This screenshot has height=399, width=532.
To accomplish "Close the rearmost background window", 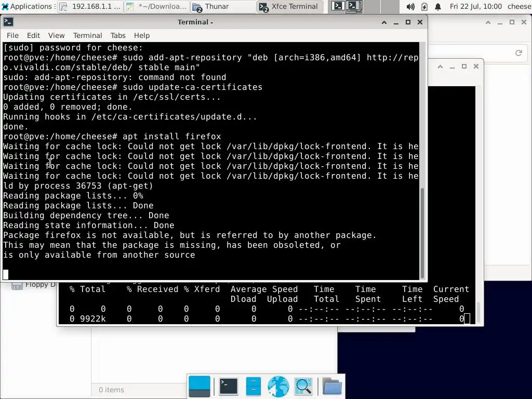I will (524, 22).
